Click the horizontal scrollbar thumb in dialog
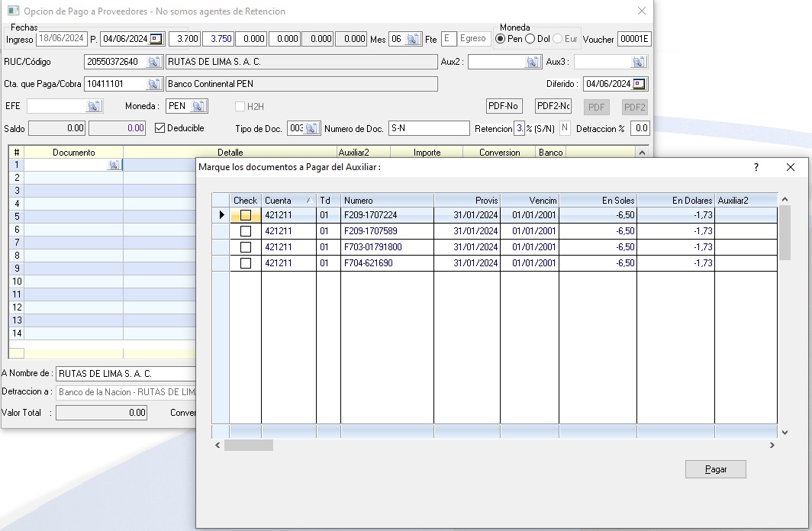812x531 pixels. 249,445
